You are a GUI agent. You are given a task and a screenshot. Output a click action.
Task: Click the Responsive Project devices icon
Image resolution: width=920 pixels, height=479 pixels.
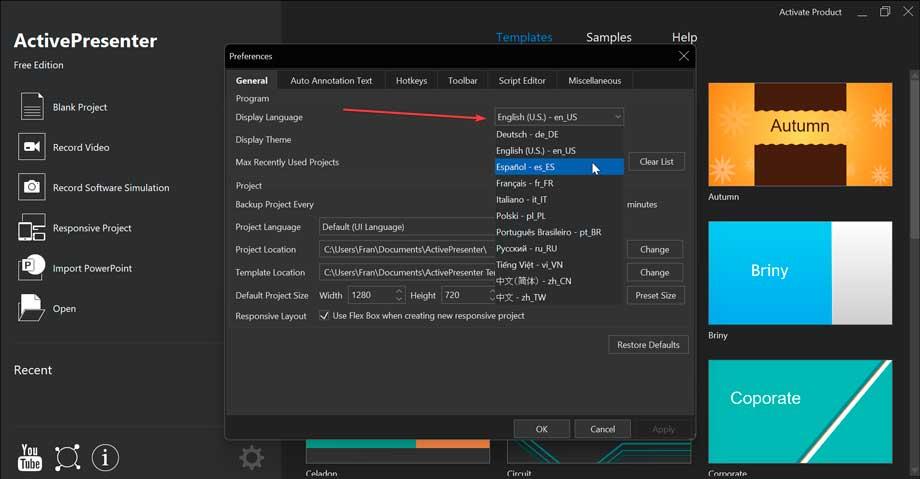32,227
